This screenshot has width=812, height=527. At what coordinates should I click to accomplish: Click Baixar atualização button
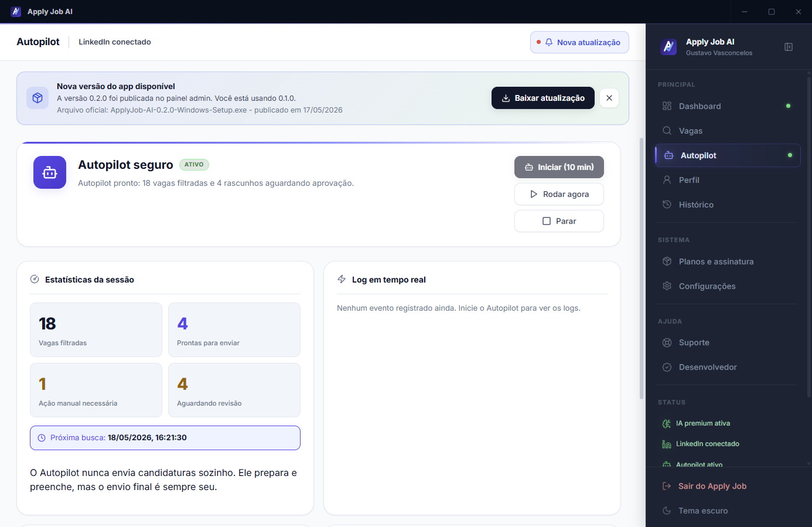click(543, 98)
